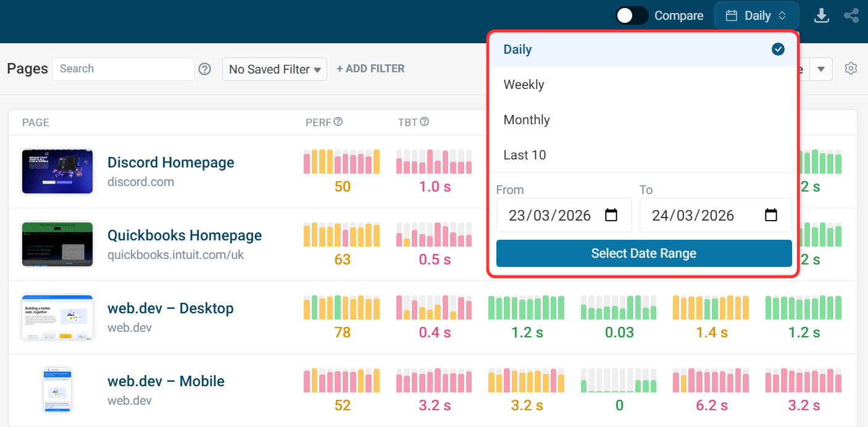Click the search help question mark icon
The height and width of the screenshot is (427, 868).
205,69
